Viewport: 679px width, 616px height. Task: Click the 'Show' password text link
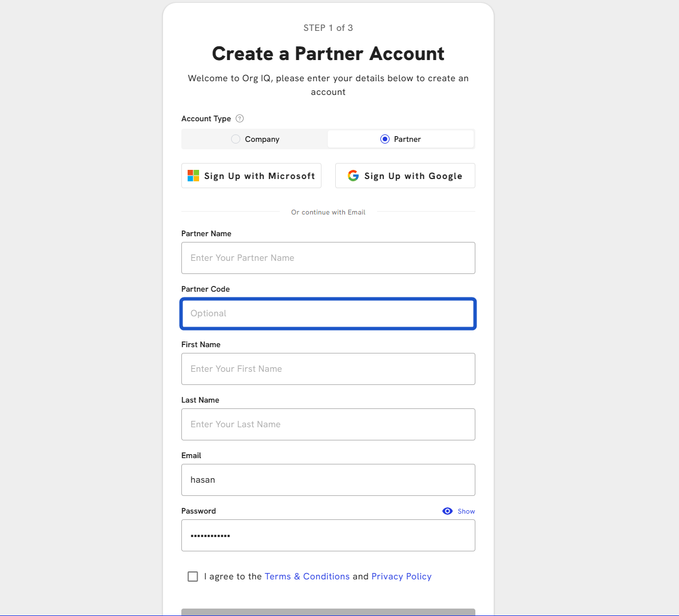point(466,511)
